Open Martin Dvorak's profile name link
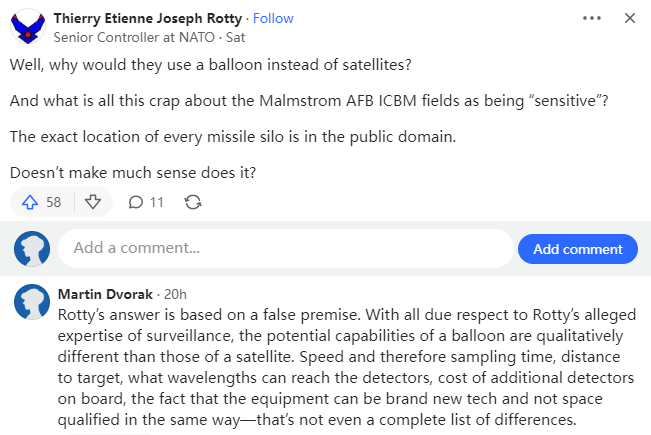 105,294
